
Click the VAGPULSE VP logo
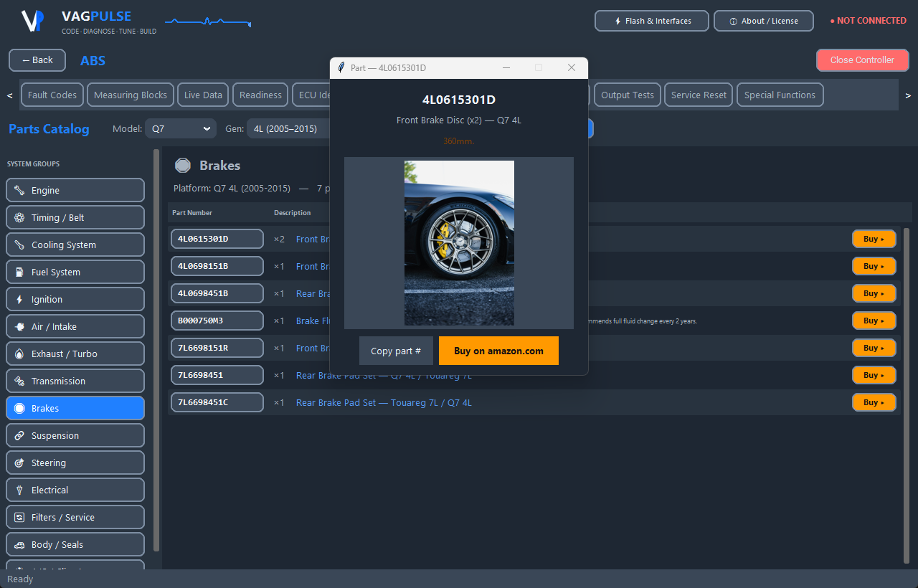pos(33,21)
